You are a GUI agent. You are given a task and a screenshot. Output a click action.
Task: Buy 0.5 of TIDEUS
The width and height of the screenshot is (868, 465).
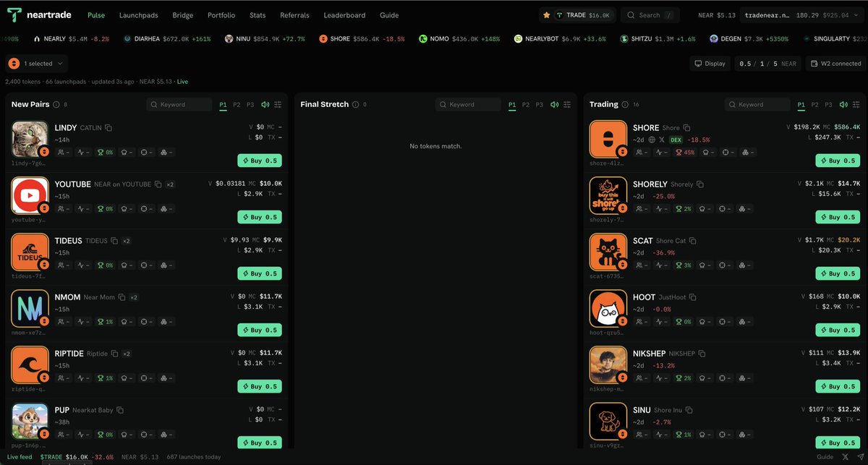pos(260,273)
